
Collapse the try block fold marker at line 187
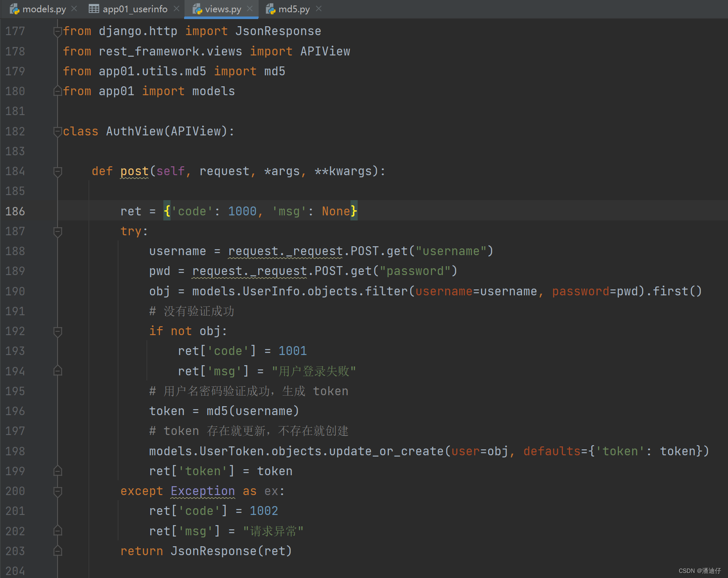pos(58,231)
